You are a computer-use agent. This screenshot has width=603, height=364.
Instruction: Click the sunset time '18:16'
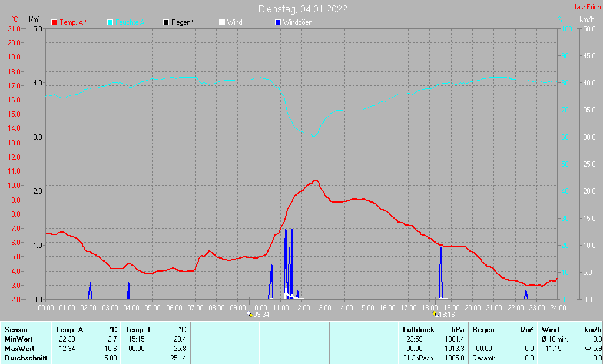coord(447,315)
